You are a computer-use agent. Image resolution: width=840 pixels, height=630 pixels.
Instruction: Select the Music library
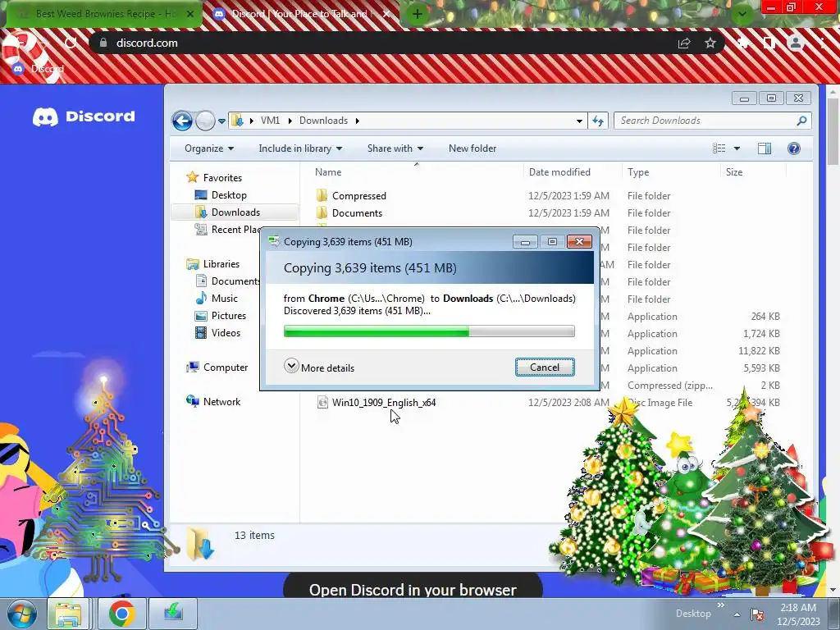pos(224,299)
